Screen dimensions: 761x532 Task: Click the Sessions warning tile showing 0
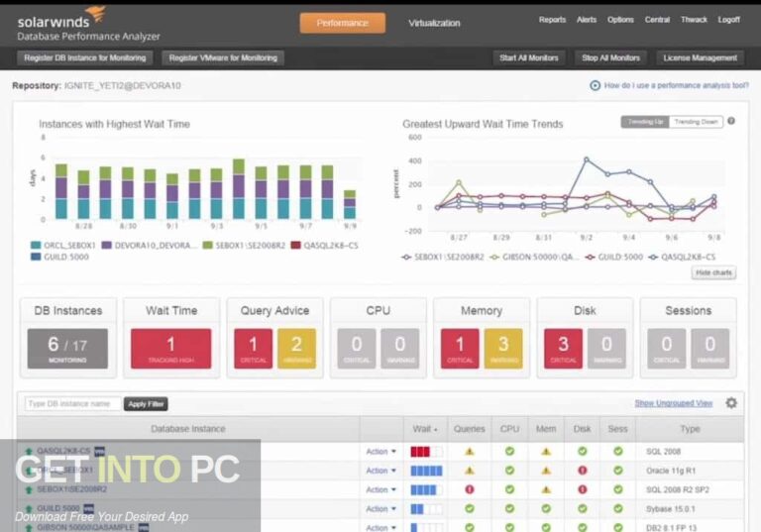coord(710,349)
